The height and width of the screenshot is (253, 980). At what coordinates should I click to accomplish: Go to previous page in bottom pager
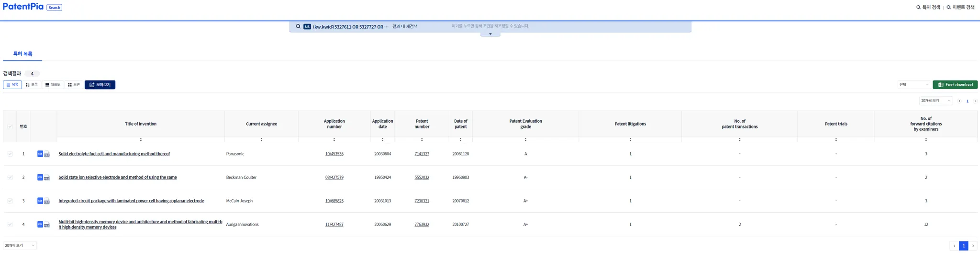954,246
